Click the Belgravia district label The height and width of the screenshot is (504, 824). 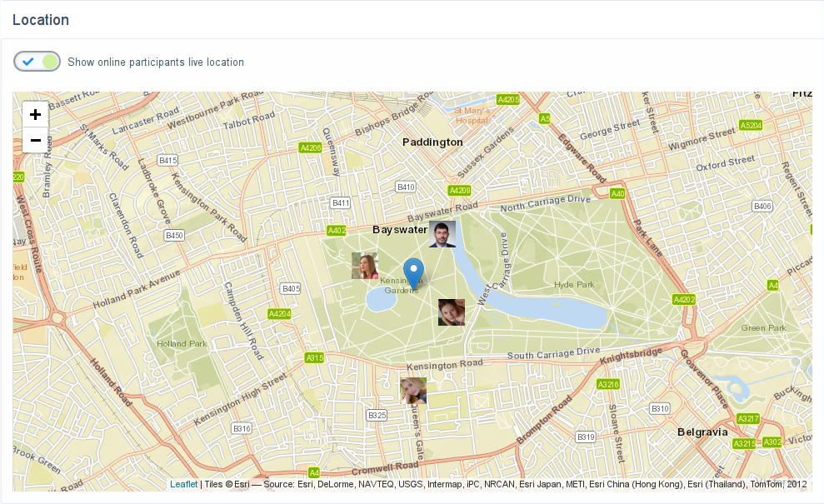[x=702, y=432]
